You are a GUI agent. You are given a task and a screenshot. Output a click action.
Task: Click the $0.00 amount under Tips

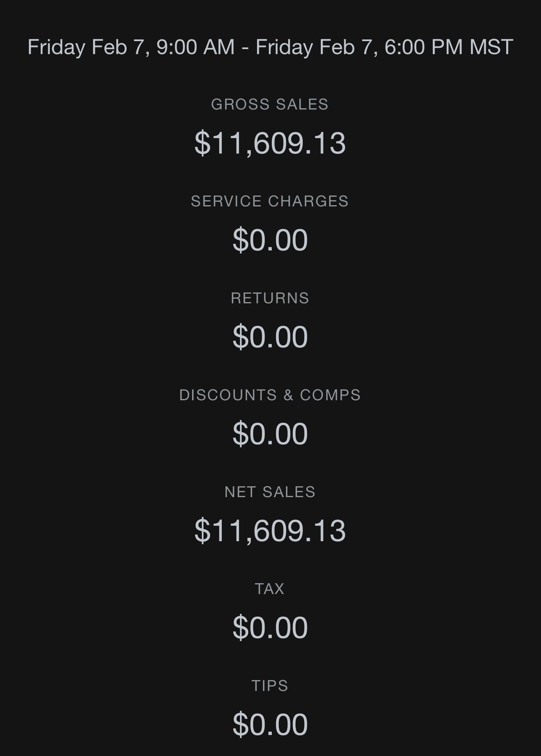click(x=270, y=725)
